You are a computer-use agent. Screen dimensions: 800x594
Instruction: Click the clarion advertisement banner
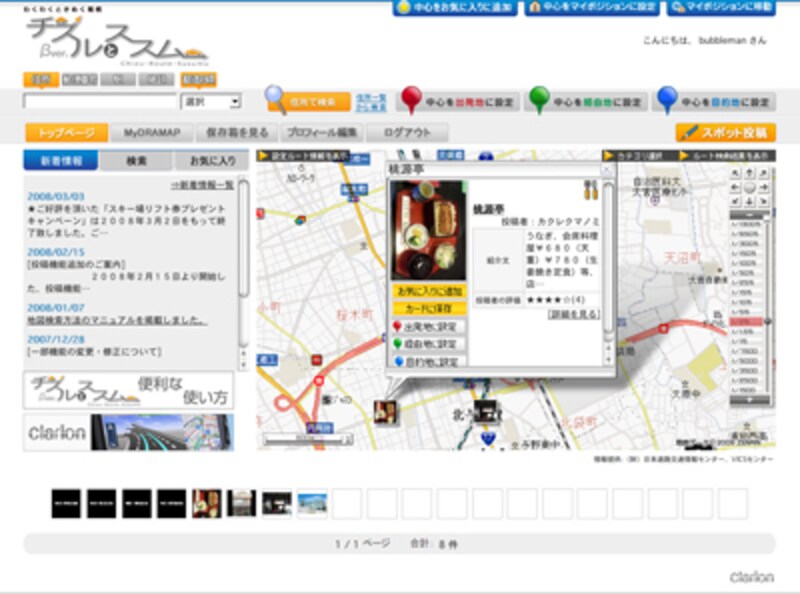coord(129,432)
